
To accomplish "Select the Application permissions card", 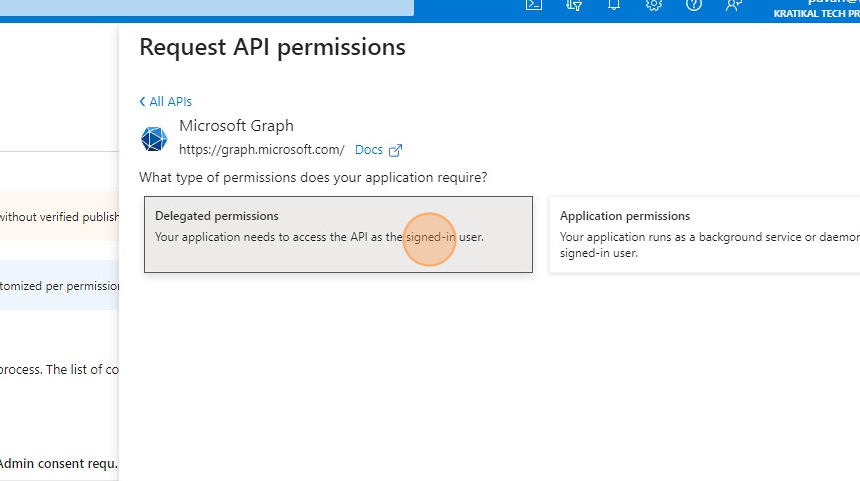I will pyautogui.click(x=704, y=234).
